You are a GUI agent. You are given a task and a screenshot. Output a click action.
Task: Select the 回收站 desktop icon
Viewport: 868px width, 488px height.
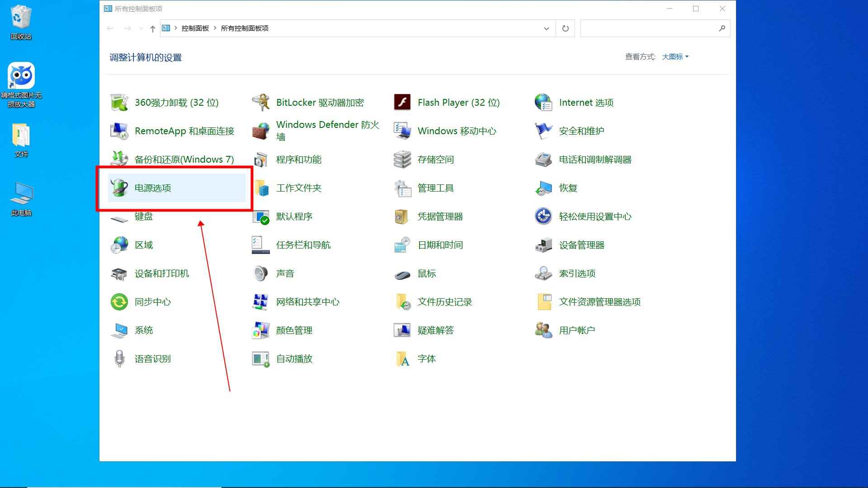click(x=21, y=22)
